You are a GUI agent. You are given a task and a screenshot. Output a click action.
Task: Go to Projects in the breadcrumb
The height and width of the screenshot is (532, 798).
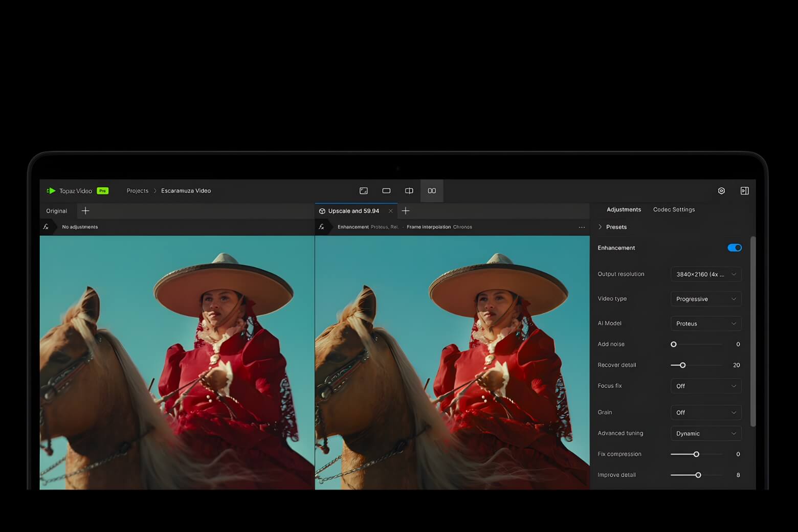click(137, 191)
